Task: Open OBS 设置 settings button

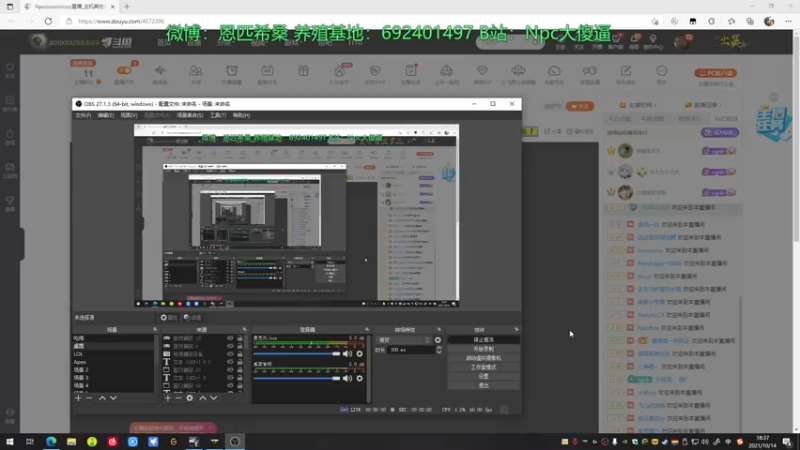Action: coord(483,376)
